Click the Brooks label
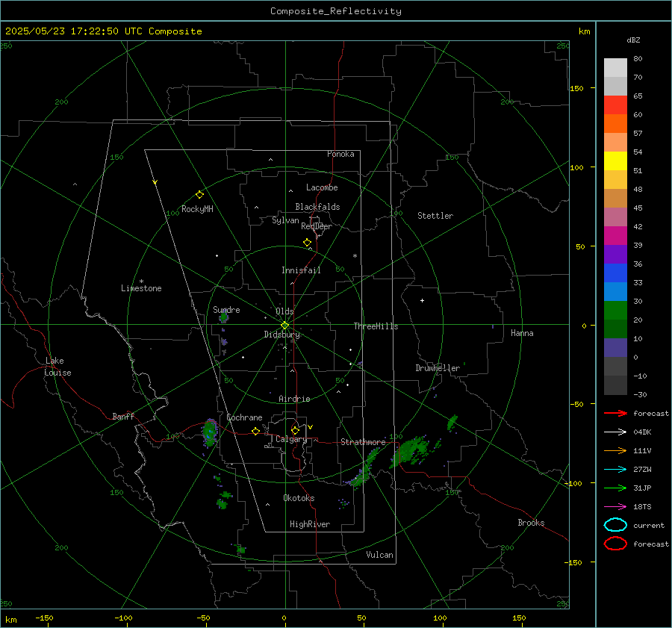 point(531,523)
